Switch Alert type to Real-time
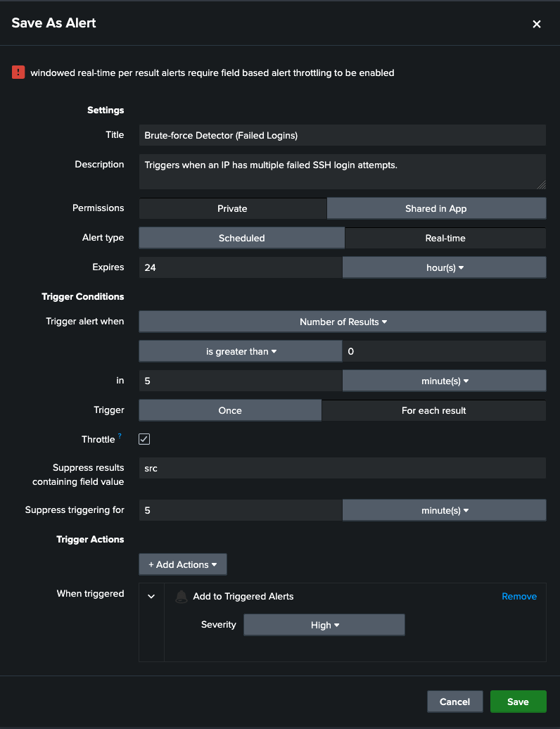This screenshot has width=560, height=729. pos(445,238)
